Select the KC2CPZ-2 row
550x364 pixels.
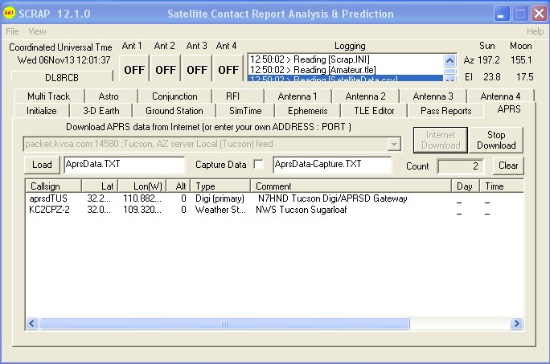click(x=275, y=210)
